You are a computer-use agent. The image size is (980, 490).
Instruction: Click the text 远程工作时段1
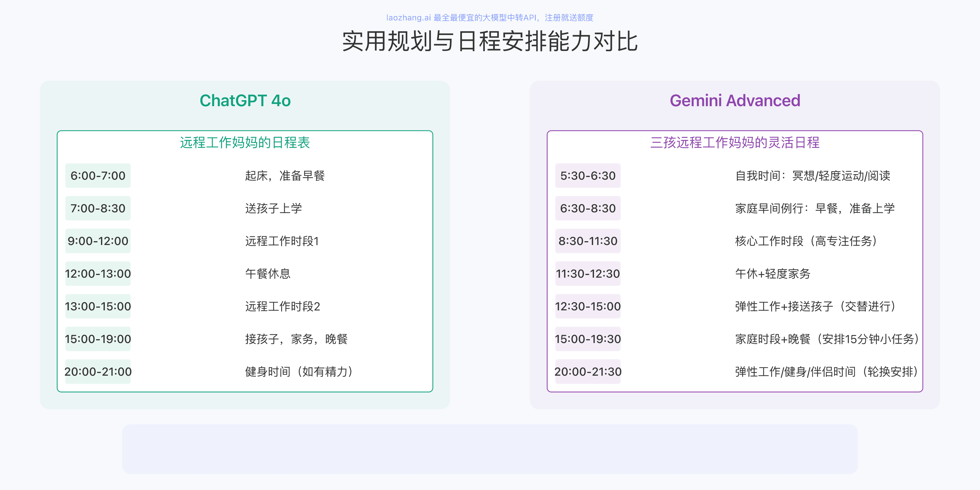[x=282, y=241]
